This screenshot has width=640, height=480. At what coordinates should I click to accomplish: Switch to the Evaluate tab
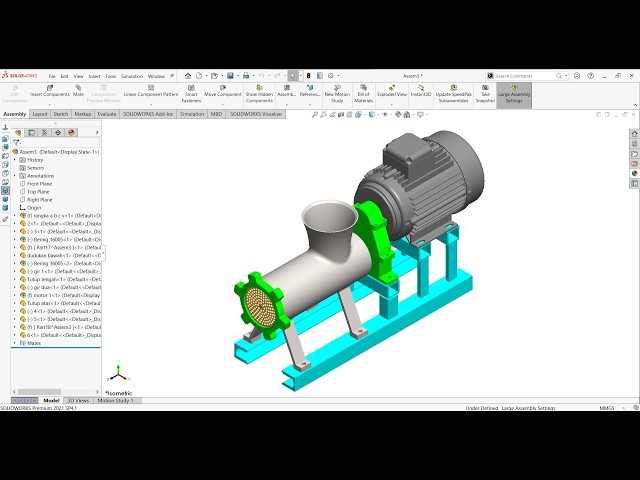point(107,114)
